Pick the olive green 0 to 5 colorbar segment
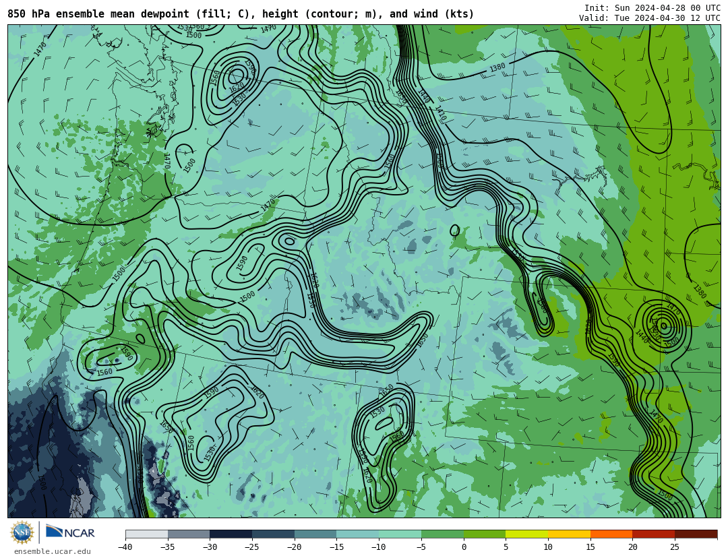 pos(485,534)
